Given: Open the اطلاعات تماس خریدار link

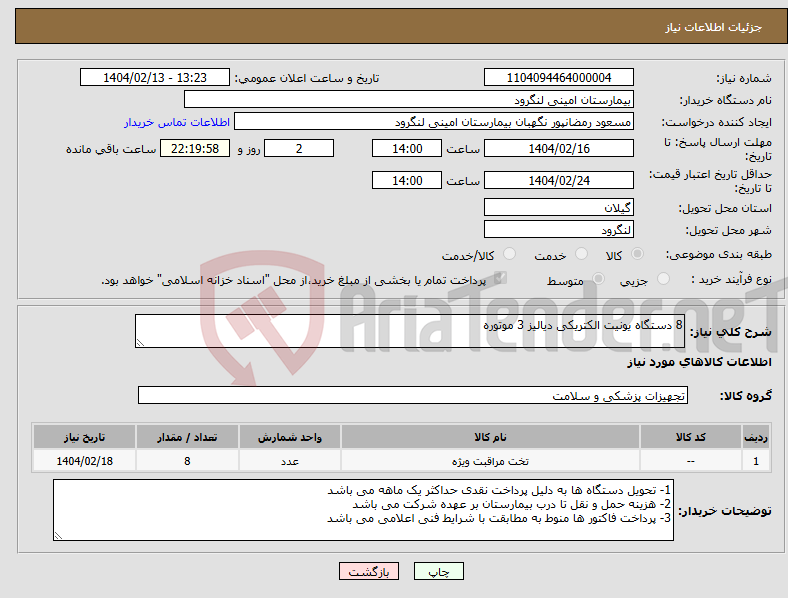Looking at the screenshot, I should (177, 122).
